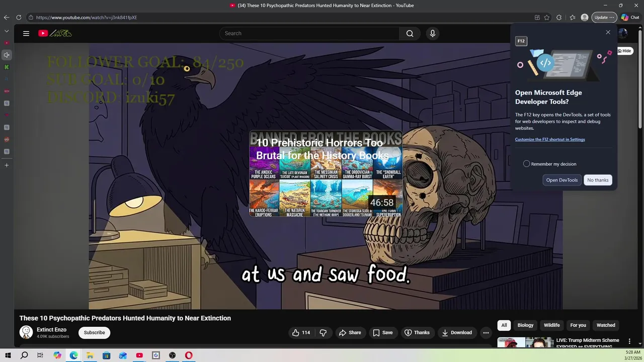Viewport: 644px width, 362px height.
Task: Click the Update menu button
Action: tap(604, 17)
